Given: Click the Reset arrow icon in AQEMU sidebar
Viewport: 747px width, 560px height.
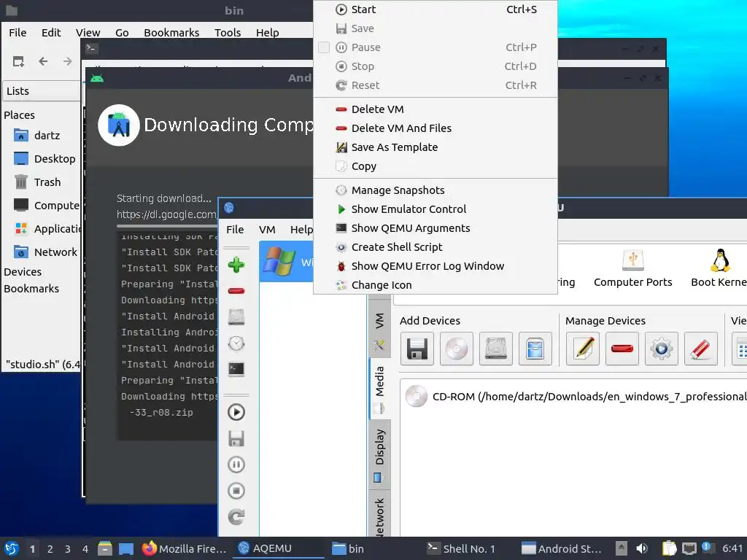Looking at the screenshot, I should pos(236,517).
